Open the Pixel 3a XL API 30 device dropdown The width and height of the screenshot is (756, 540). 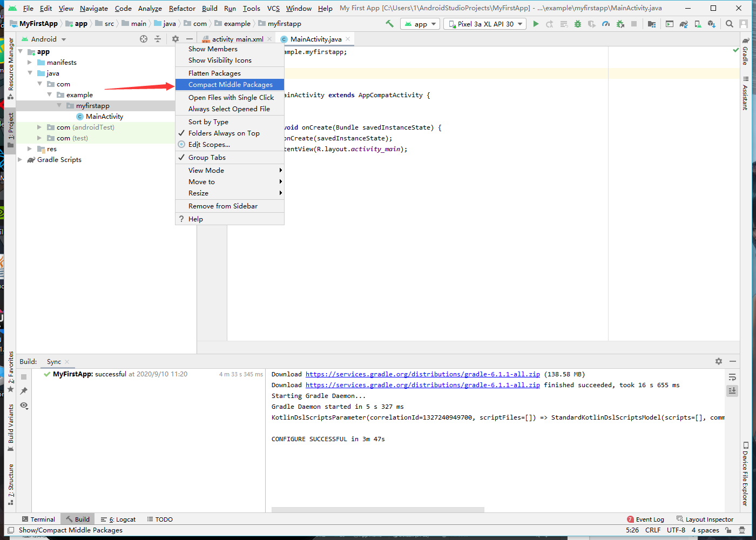485,24
